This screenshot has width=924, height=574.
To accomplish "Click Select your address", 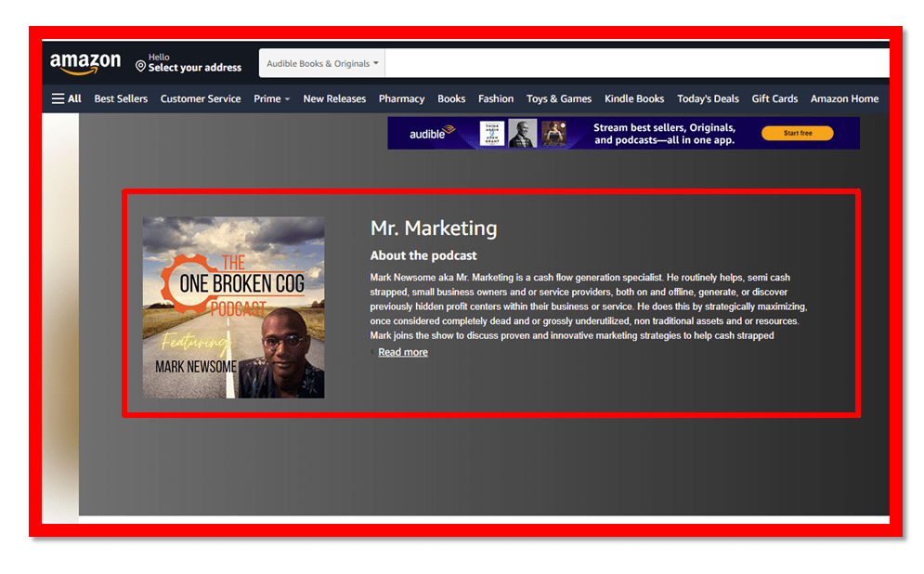I will tap(196, 69).
